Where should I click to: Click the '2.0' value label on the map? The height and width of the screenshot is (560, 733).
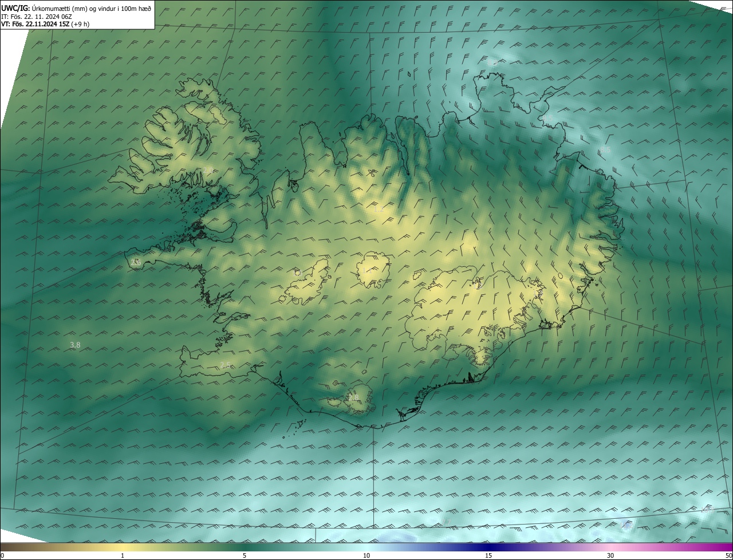click(208, 170)
